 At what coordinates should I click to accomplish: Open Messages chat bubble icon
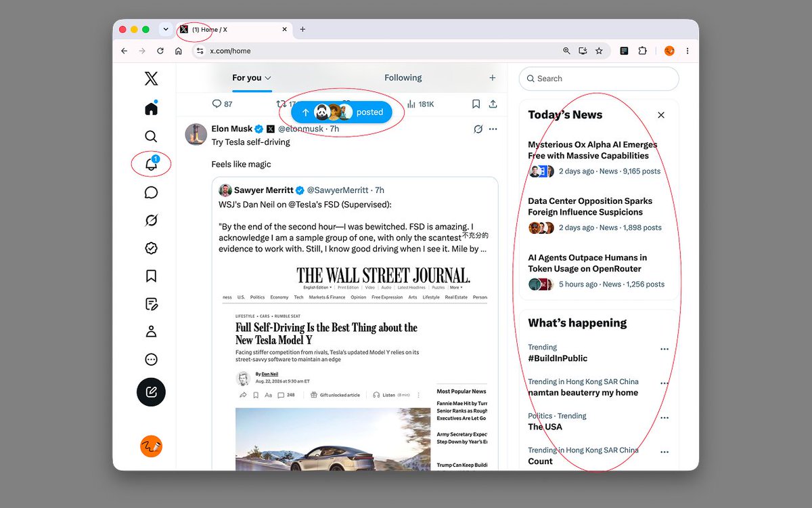[151, 192]
